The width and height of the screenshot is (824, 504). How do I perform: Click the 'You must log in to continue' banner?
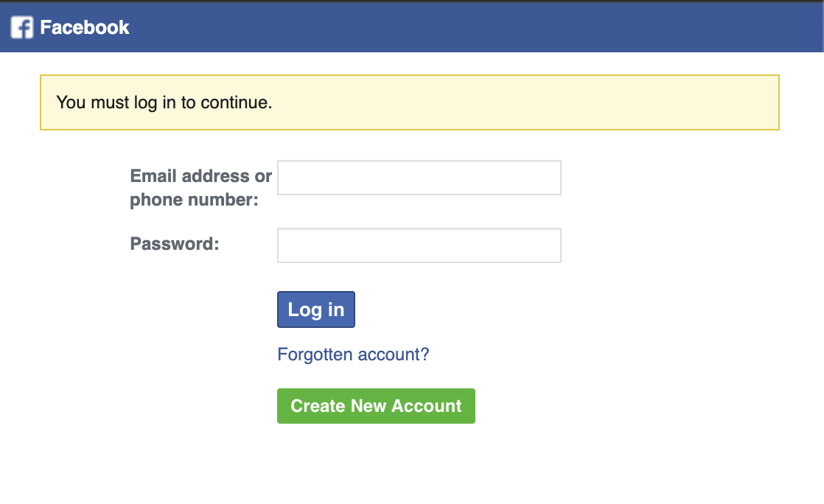coord(410,102)
